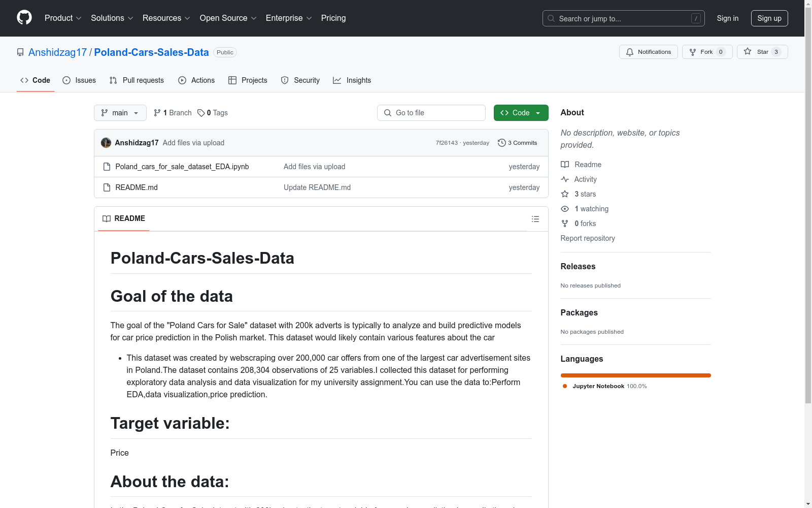Go to the Pricing page

tap(333, 18)
